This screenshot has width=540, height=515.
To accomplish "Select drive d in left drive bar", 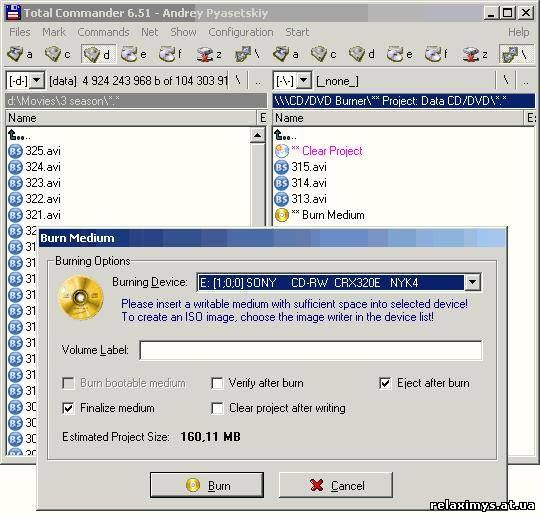I will (98, 54).
